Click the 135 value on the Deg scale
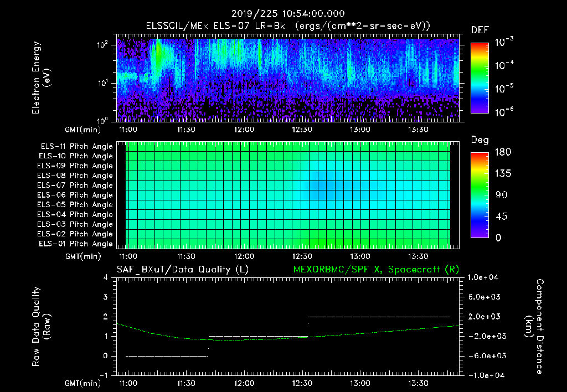 [x=503, y=174]
